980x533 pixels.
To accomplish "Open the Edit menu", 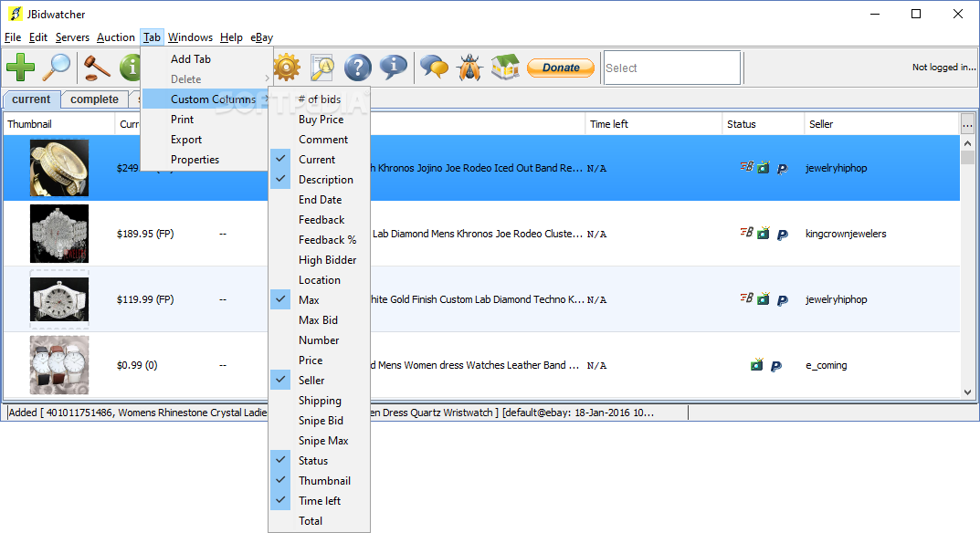I will (x=38, y=37).
